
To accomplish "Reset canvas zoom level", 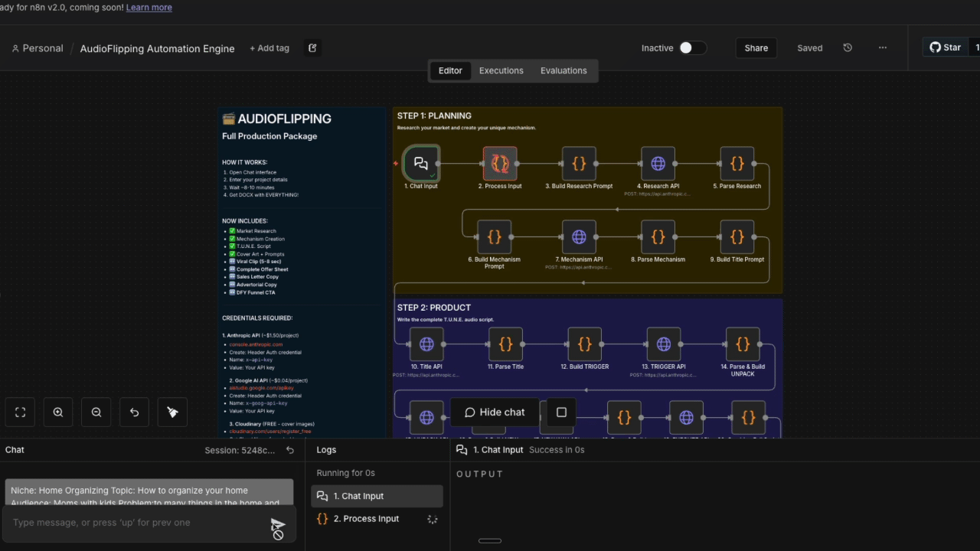I will 135,412.
